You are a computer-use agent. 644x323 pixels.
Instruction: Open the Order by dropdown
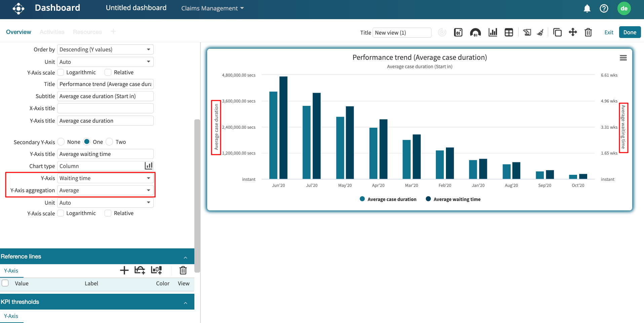click(x=105, y=49)
